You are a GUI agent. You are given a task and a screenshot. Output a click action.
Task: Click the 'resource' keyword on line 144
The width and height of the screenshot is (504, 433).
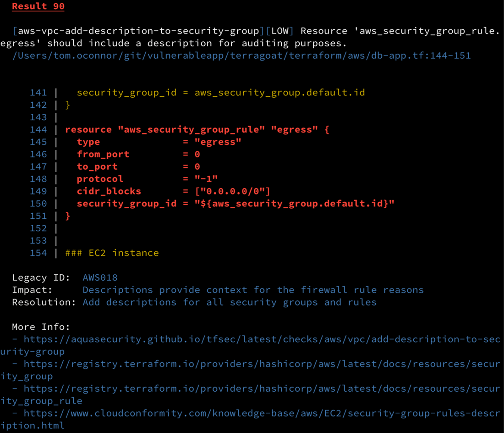pos(88,130)
